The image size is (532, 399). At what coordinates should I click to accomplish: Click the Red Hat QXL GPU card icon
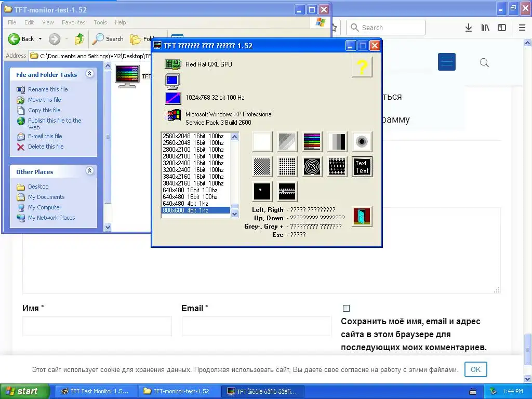point(172,64)
